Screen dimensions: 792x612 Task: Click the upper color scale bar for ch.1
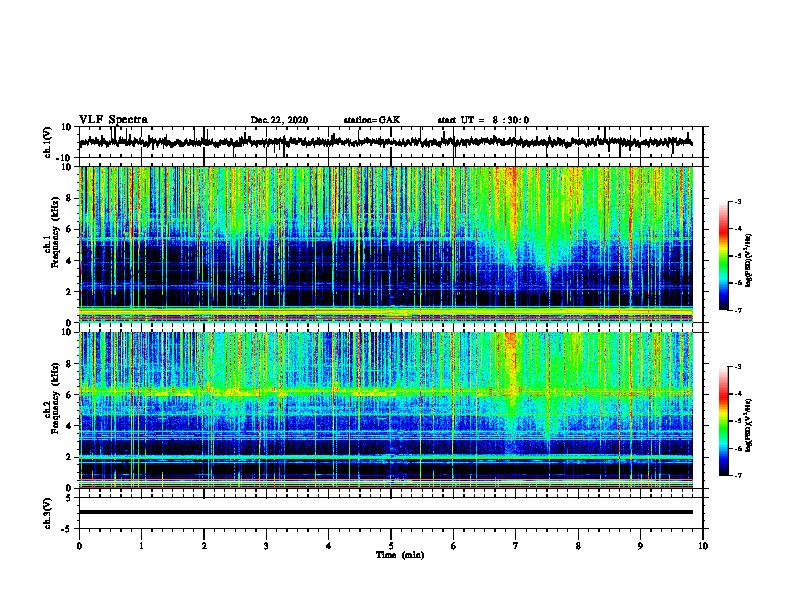tap(723, 256)
